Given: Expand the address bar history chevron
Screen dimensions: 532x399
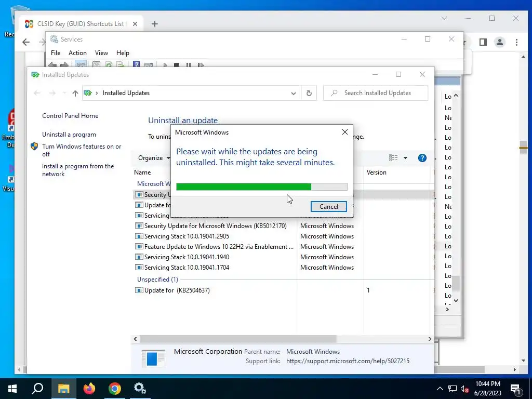Looking at the screenshot, I should [x=294, y=94].
